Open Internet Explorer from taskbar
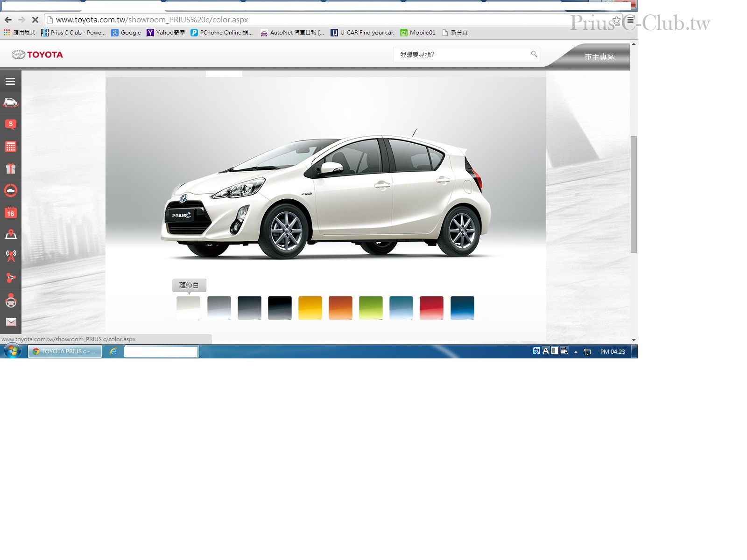The width and height of the screenshot is (747, 560). 113,351
